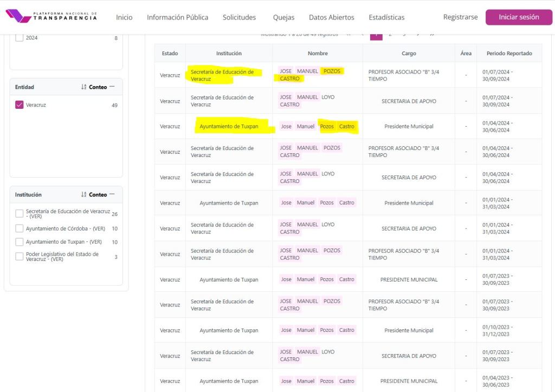The image size is (555, 392).
Task: Check Poder Legislativo del Estado de Veracruz
Action: (20, 257)
